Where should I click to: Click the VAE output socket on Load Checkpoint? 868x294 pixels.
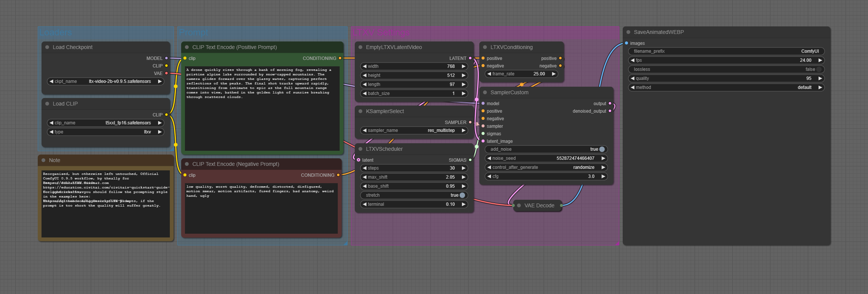tap(166, 73)
